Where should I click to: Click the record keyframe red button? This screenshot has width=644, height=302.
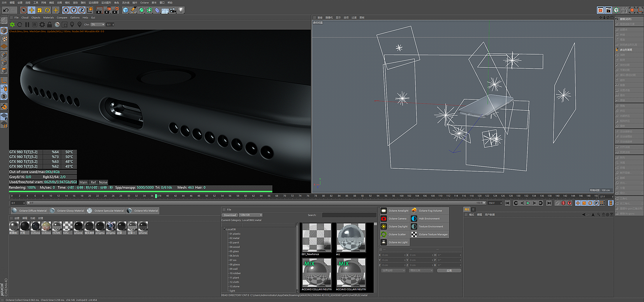pyautogui.click(x=563, y=203)
